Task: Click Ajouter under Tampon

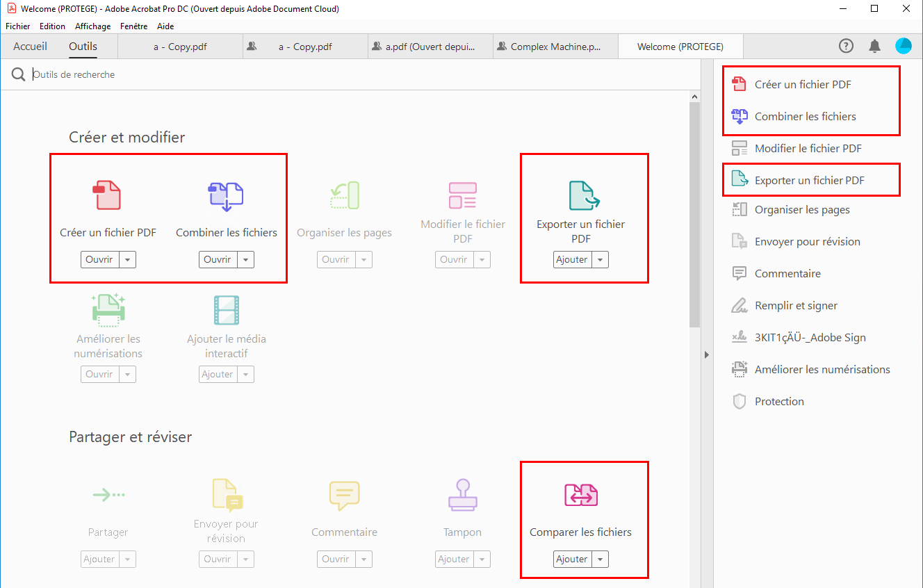Action: pos(454,559)
